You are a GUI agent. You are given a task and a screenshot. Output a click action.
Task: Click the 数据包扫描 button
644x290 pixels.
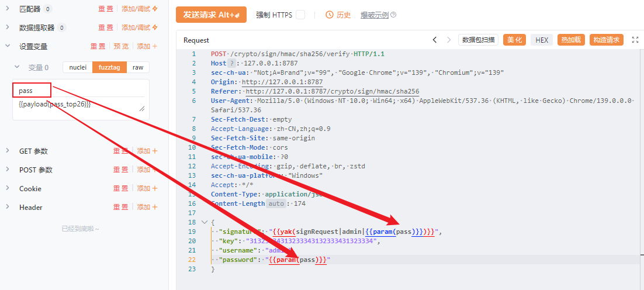pos(478,40)
